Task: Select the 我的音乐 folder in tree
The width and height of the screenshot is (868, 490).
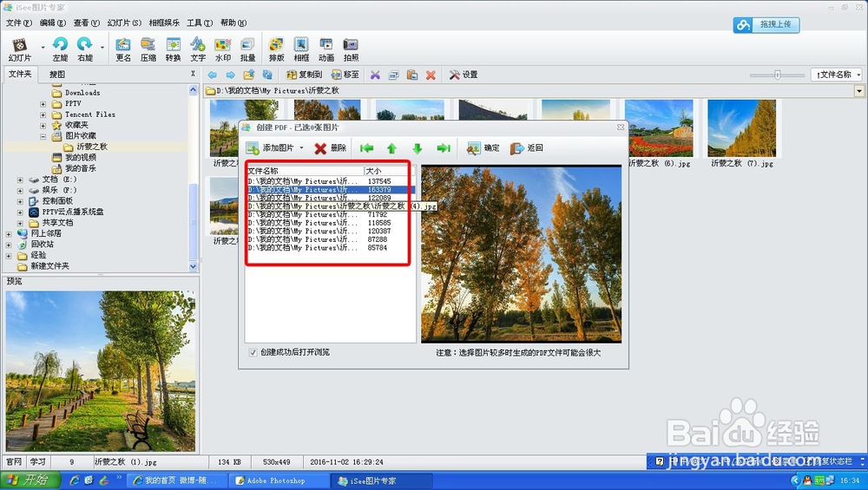Action: [x=74, y=168]
